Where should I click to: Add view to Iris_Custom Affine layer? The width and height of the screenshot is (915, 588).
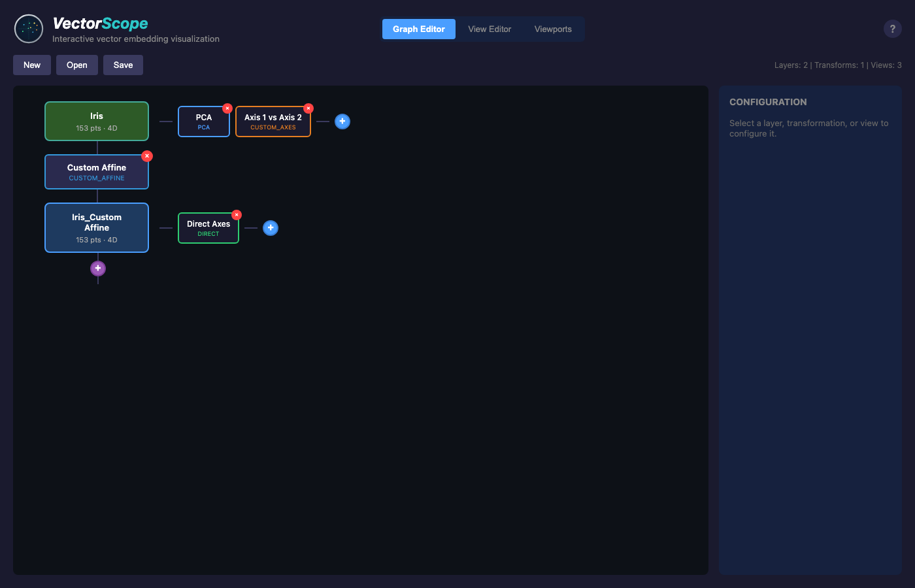[x=271, y=228]
